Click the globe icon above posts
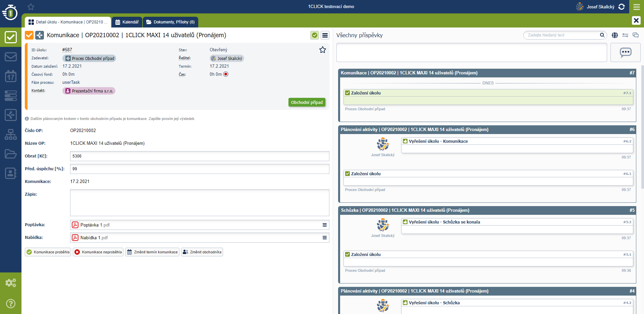This screenshot has height=314, width=644. 615,35
